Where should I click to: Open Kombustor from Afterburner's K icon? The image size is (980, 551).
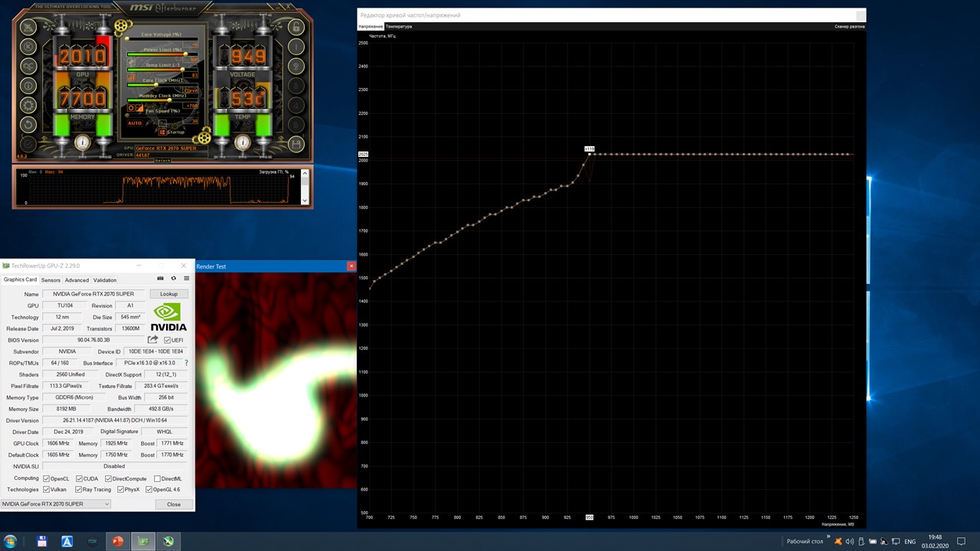click(x=28, y=46)
